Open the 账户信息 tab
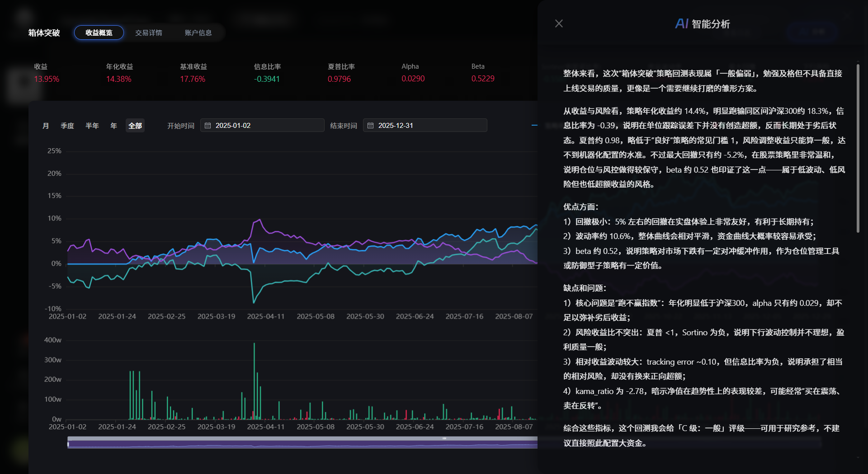This screenshot has width=868, height=474. [x=198, y=33]
